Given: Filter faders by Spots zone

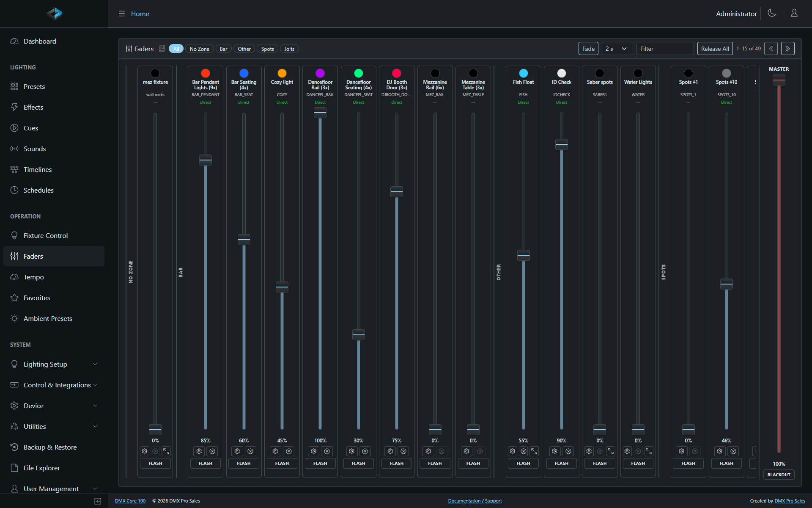Looking at the screenshot, I should [267, 49].
